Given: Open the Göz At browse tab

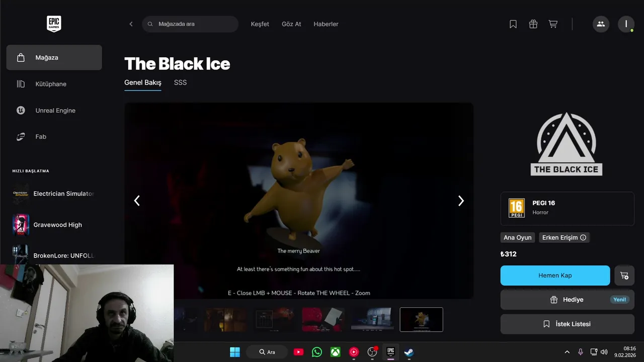Looking at the screenshot, I should pos(291,24).
